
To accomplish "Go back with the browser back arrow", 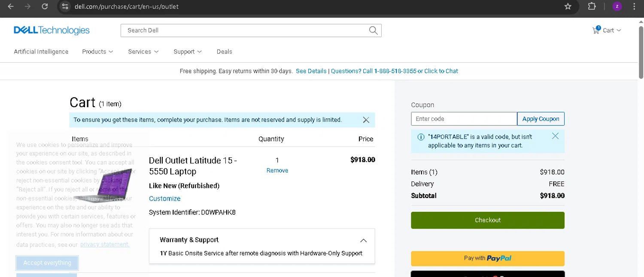I will point(11,6).
